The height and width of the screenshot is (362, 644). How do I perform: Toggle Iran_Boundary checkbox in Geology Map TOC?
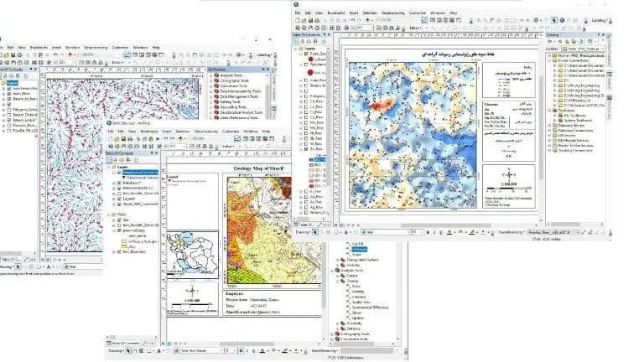pos(120,251)
